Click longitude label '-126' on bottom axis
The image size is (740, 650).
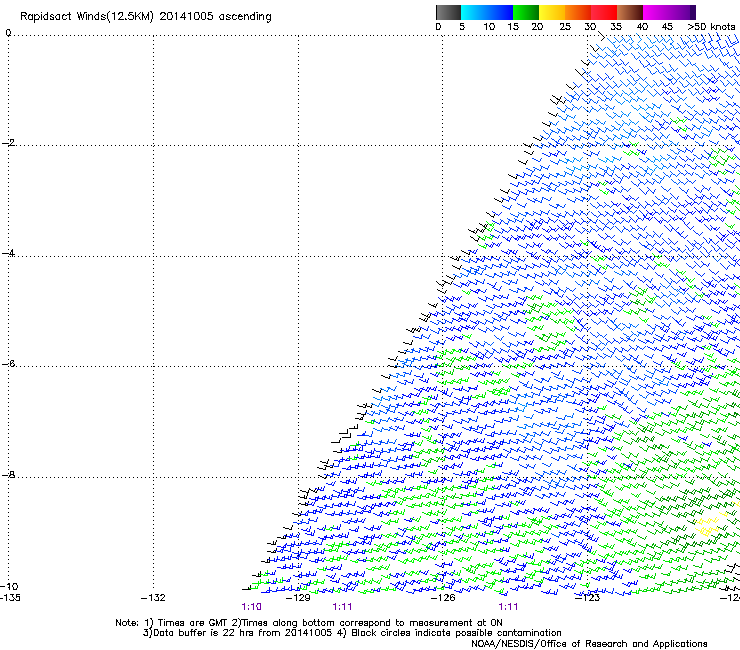point(443,598)
